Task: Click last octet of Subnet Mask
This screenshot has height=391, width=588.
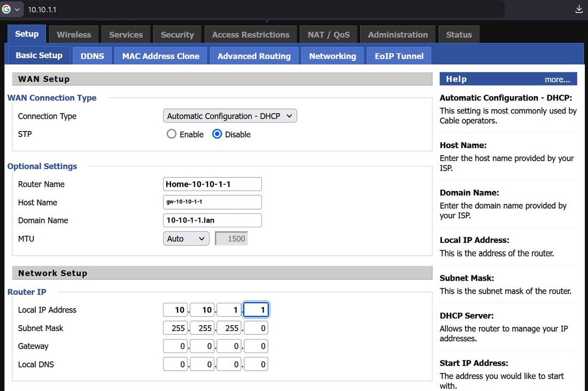Action: point(256,328)
